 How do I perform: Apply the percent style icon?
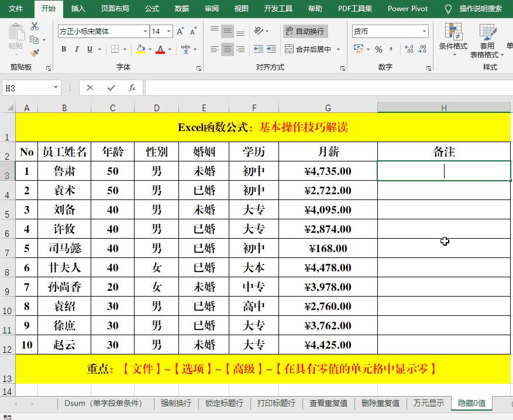tap(380, 49)
